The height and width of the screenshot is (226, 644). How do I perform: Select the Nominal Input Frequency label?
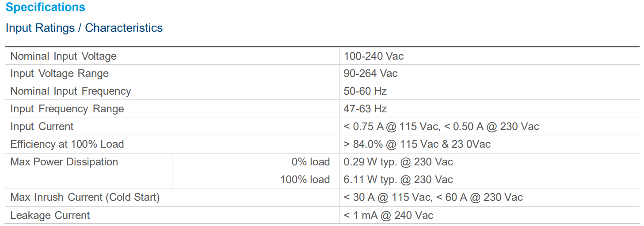(71, 91)
